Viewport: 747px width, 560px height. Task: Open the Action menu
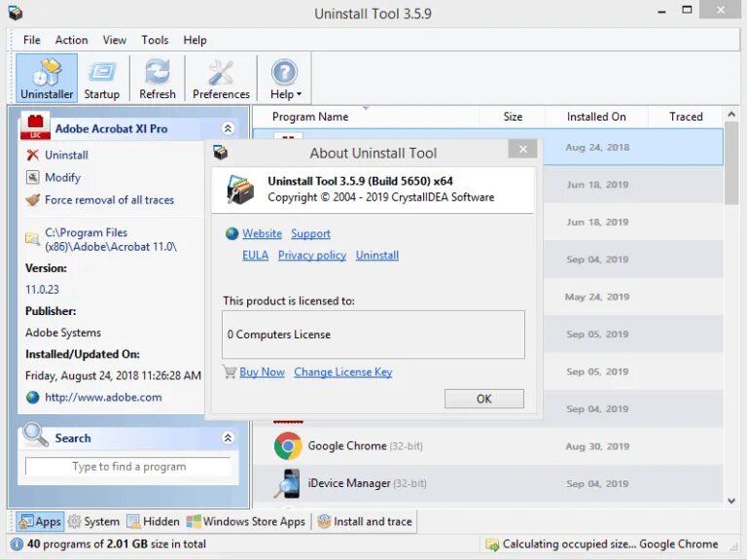(x=71, y=40)
